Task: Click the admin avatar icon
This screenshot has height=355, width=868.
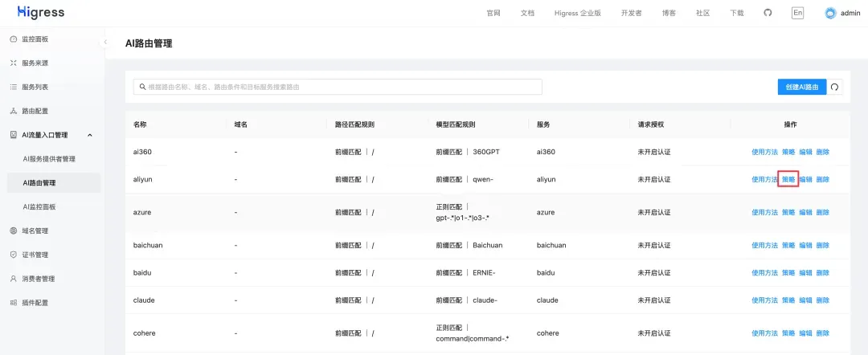Action: pos(830,14)
